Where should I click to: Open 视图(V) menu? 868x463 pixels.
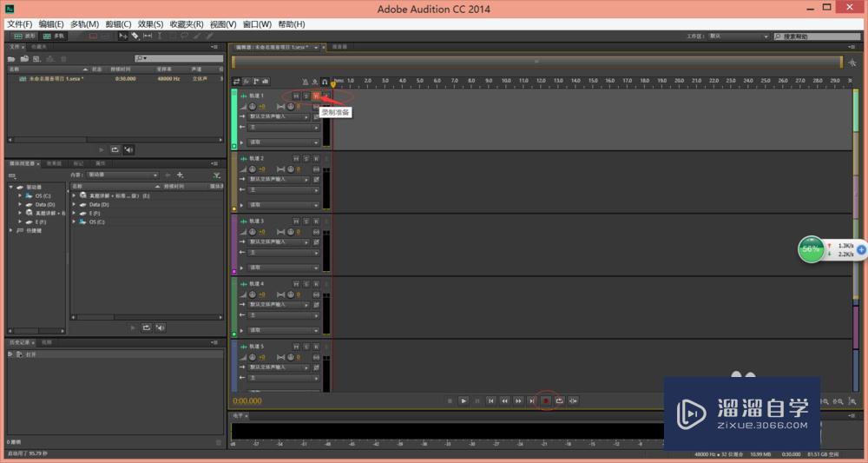click(223, 24)
